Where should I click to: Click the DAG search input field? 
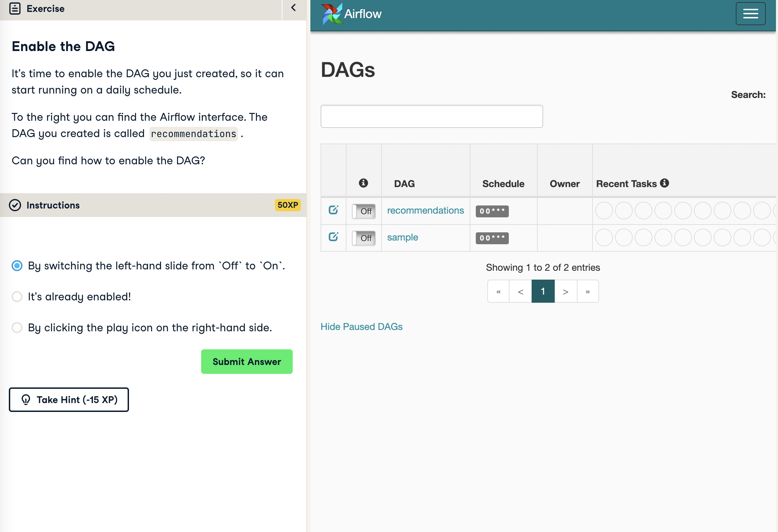tap(432, 116)
